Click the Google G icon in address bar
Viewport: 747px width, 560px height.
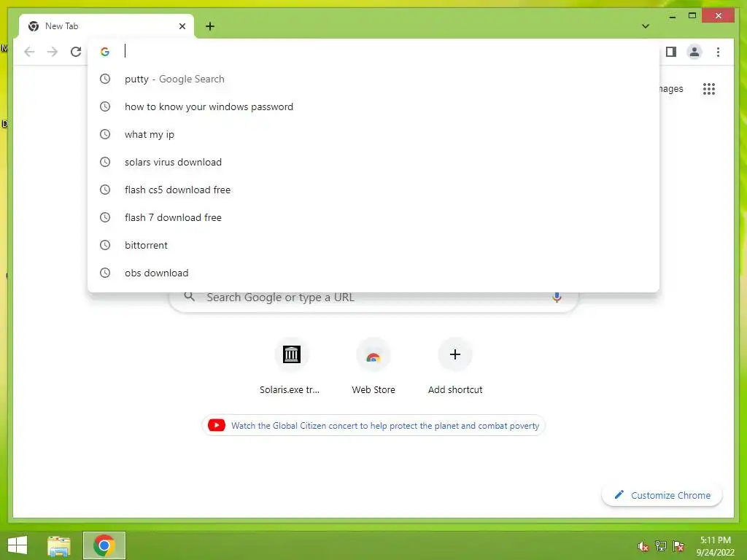[105, 52]
